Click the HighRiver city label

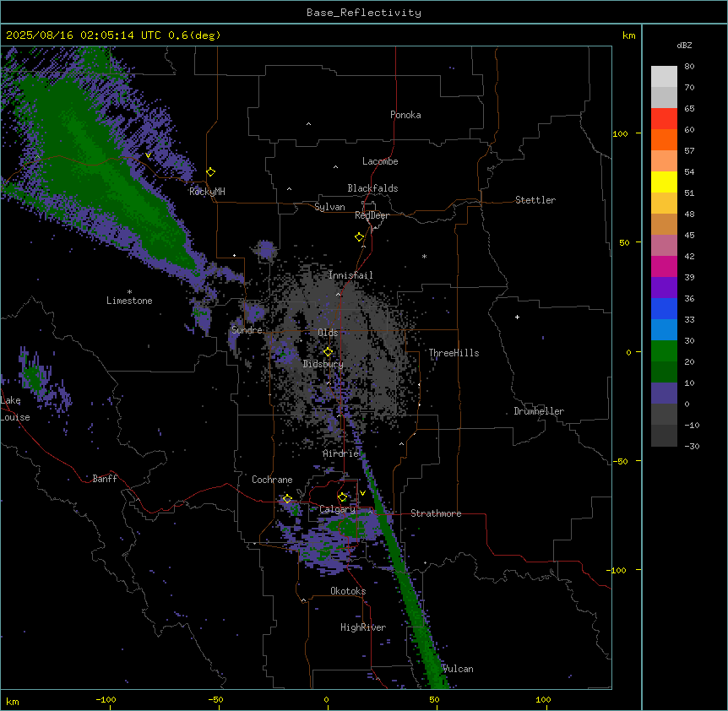(x=363, y=627)
